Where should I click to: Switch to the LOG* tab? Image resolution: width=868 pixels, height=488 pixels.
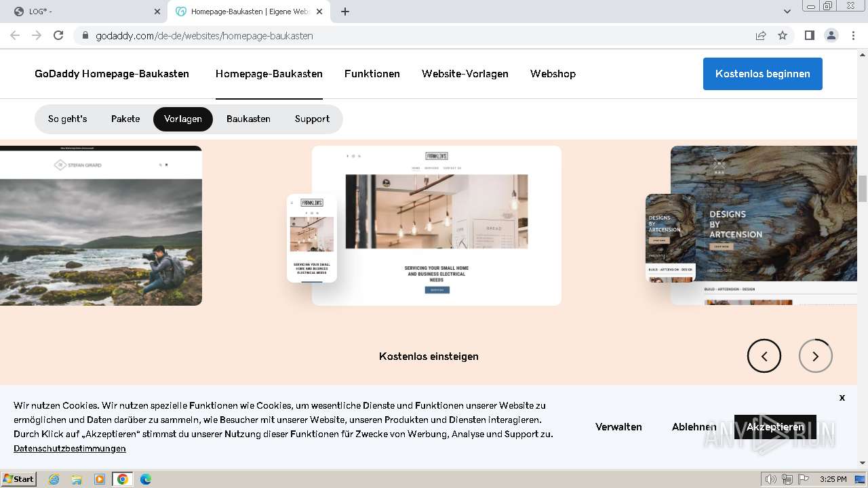point(87,12)
